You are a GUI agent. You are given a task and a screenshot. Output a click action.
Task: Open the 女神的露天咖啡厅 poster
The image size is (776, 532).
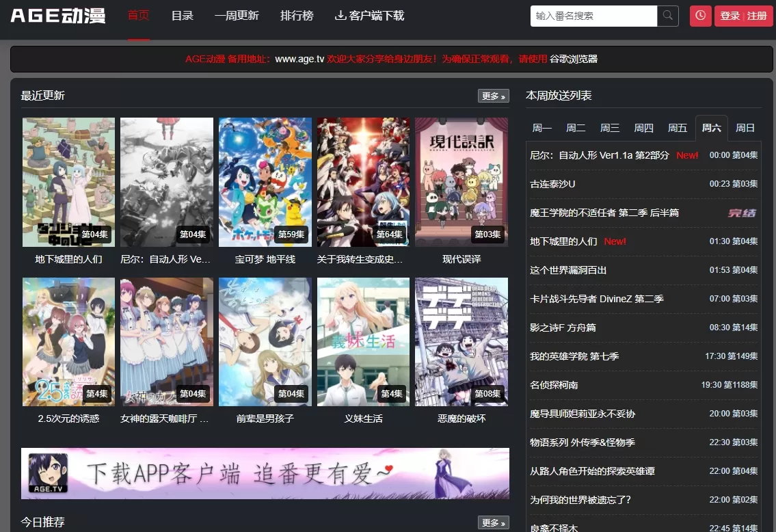pos(167,342)
